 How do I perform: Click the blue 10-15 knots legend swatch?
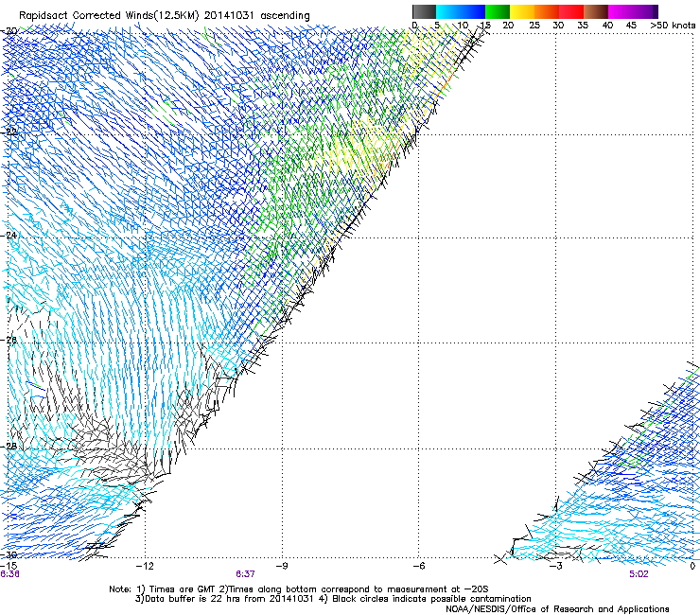(x=473, y=11)
